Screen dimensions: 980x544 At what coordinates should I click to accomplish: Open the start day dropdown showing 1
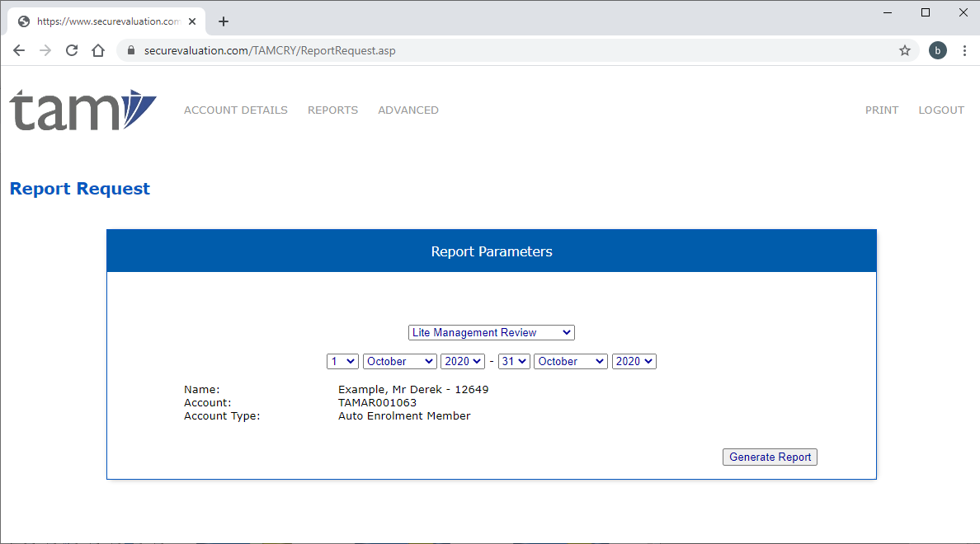[342, 362]
